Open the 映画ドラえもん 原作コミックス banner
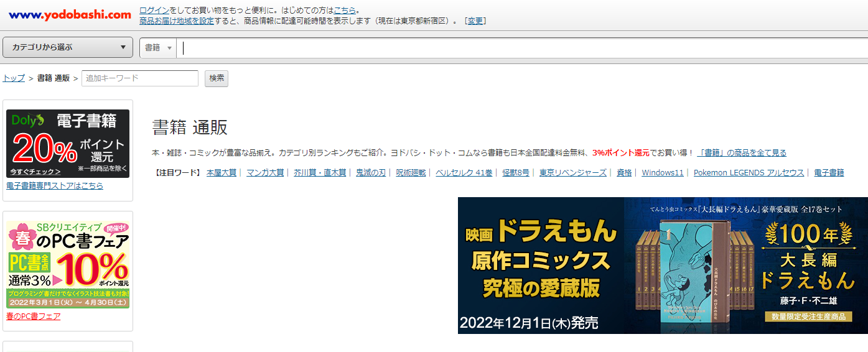 click(663, 266)
